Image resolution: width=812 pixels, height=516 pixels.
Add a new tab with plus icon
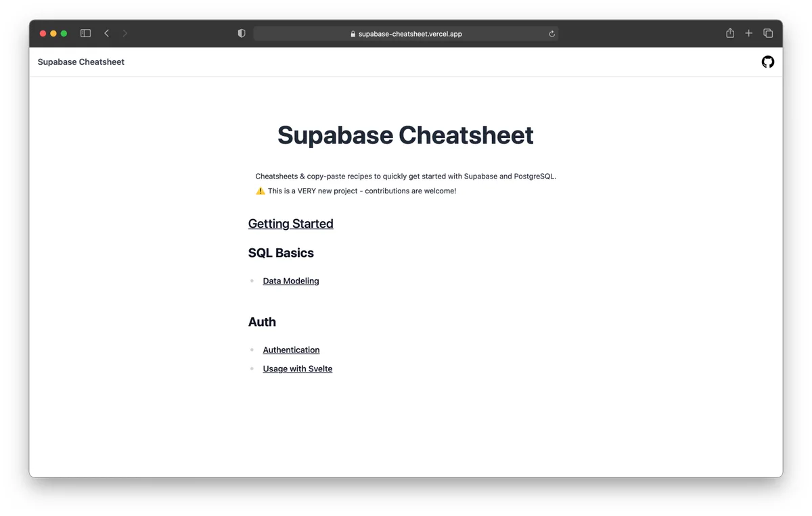[749, 33]
